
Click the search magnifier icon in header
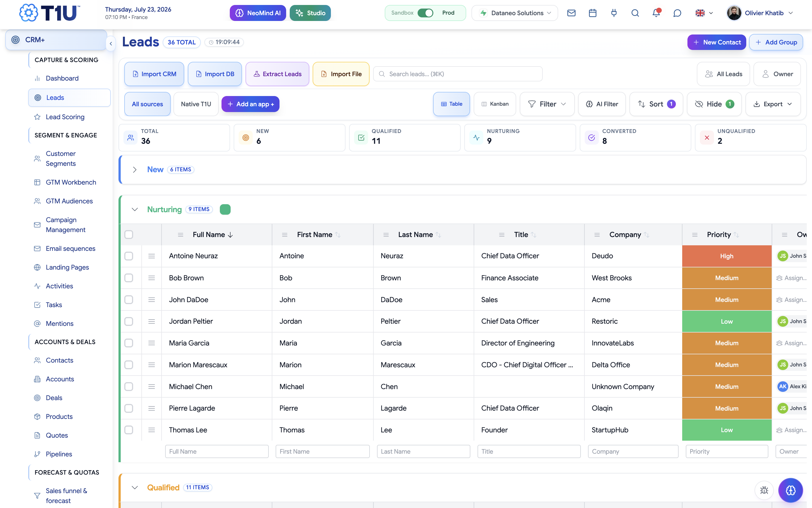click(x=635, y=13)
